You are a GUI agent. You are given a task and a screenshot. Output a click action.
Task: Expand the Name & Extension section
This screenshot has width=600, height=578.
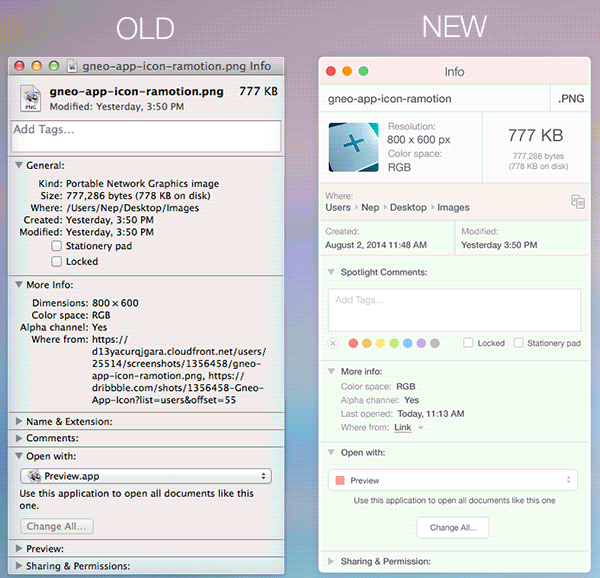click(19, 422)
